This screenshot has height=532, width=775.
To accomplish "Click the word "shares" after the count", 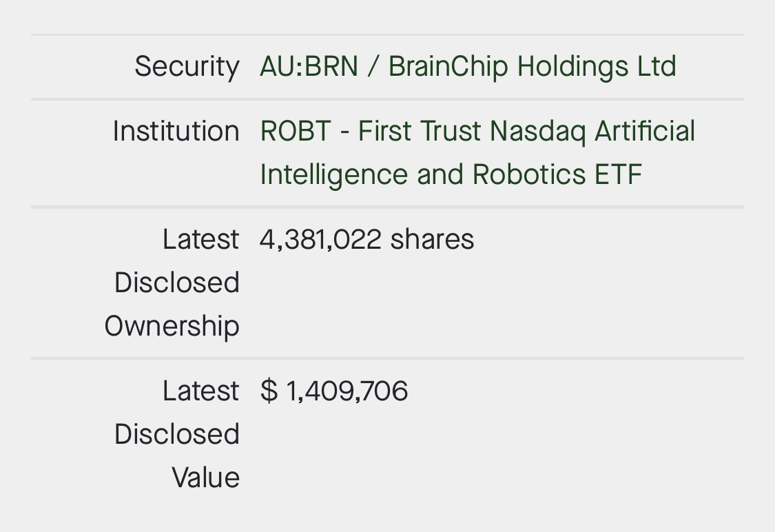I will click(432, 239).
